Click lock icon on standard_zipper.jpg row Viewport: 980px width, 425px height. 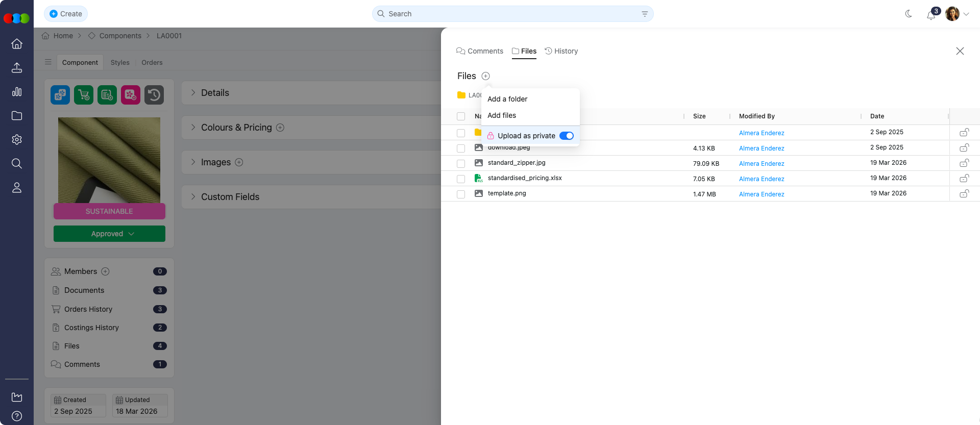click(x=964, y=163)
